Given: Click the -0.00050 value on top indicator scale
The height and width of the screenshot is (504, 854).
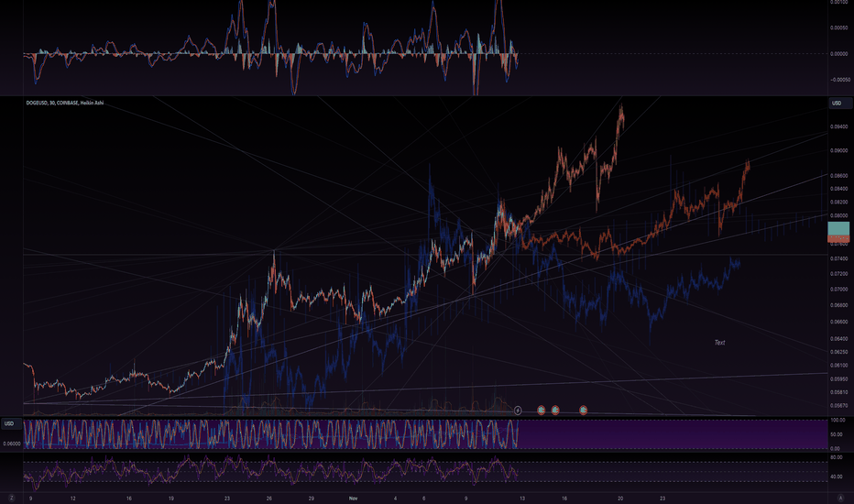Looking at the screenshot, I should 839,80.
